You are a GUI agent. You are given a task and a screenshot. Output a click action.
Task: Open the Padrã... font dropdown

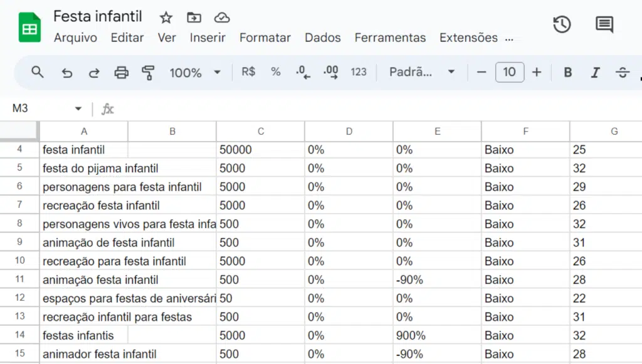click(x=422, y=73)
